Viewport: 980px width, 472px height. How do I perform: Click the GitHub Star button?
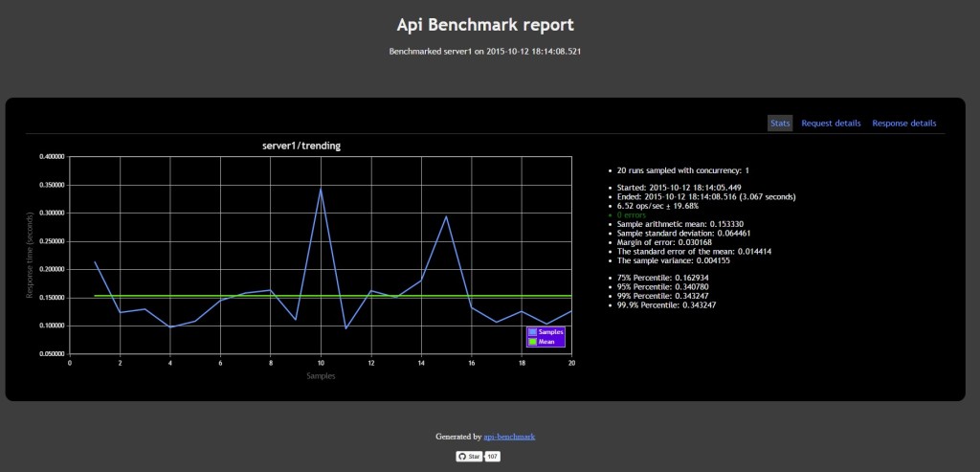pos(469,457)
